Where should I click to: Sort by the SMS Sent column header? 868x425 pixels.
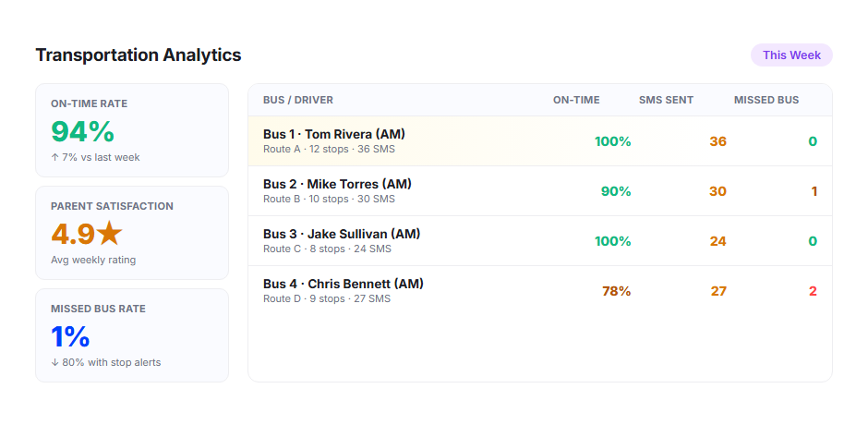point(666,101)
